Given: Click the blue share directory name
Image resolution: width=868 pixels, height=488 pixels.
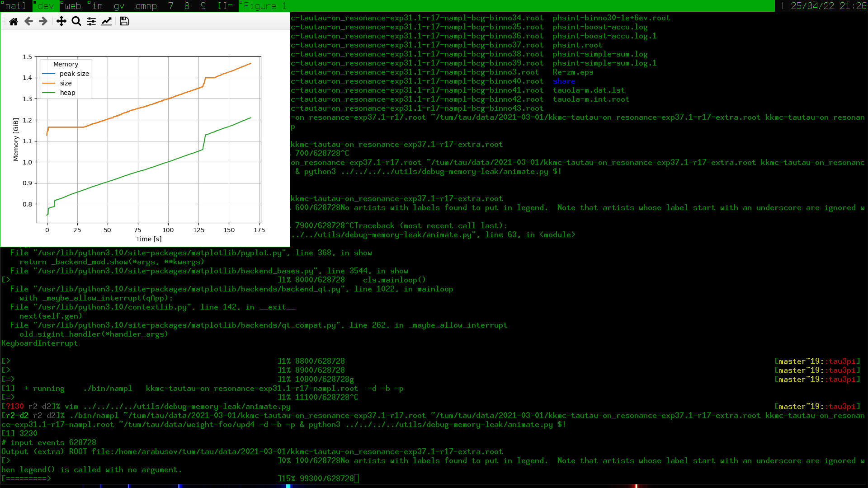Looking at the screenshot, I should tap(564, 81).
